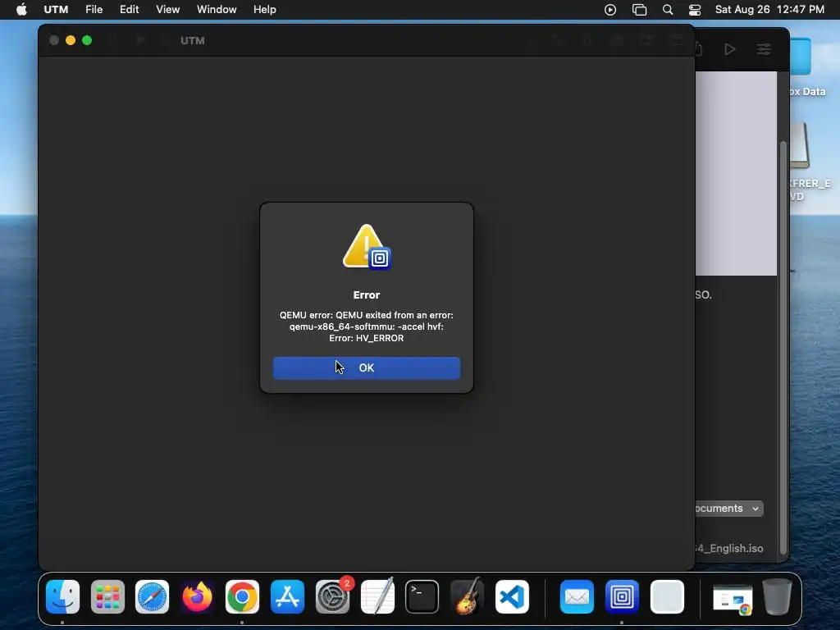Click the Run (play) icon in back UTM window

(729, 49)
